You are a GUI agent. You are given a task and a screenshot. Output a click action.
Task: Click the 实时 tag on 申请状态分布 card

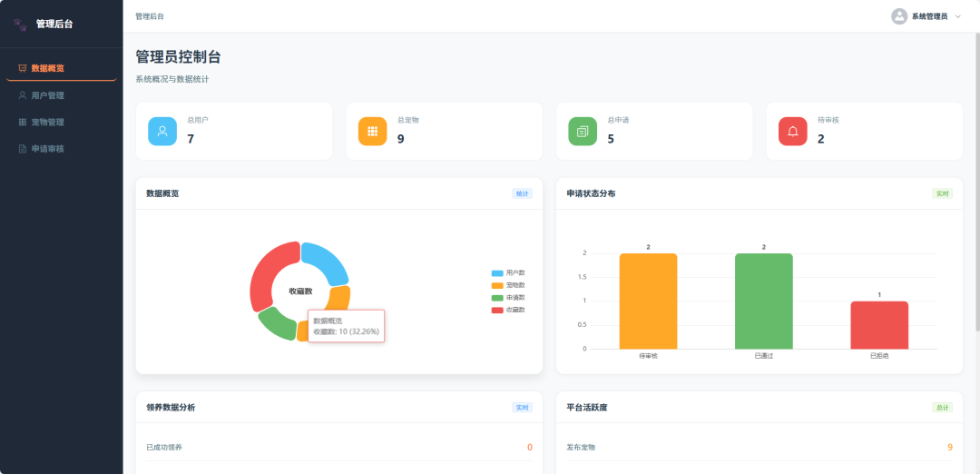tap(943, 193)
